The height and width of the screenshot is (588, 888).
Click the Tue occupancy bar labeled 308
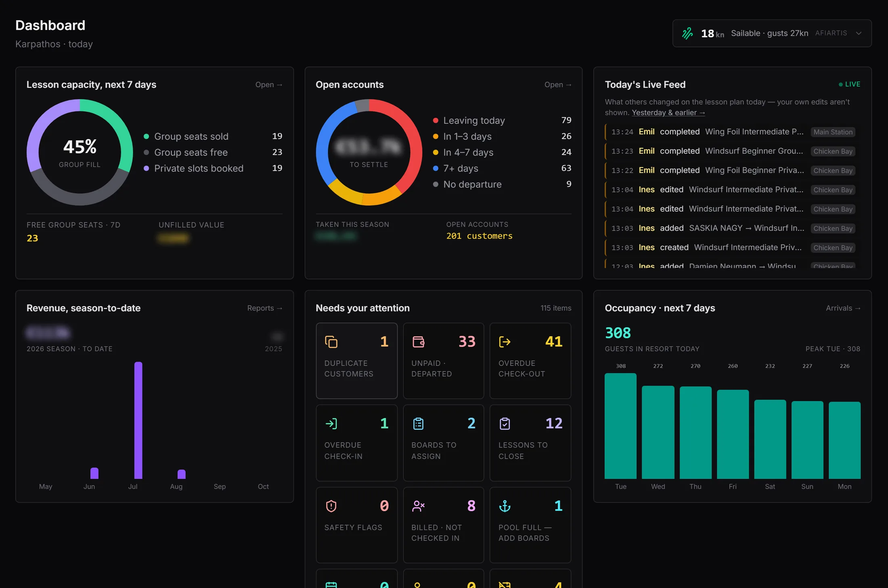620,426
